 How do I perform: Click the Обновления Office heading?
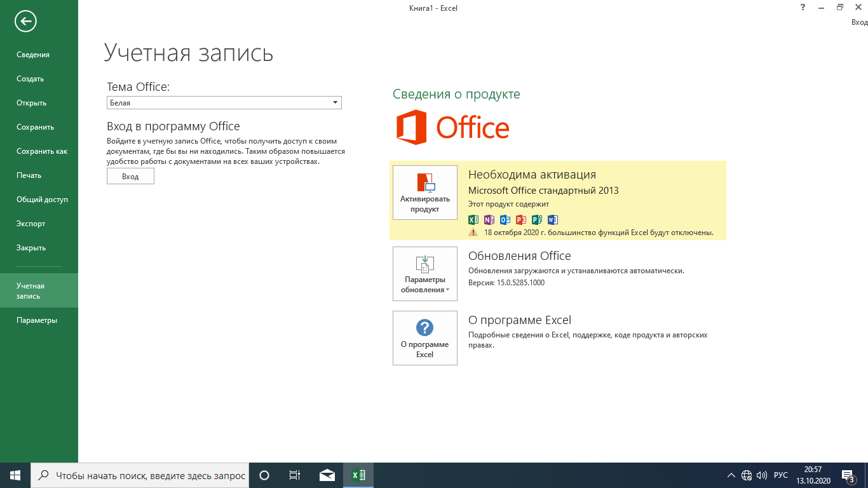click(520, 256)
